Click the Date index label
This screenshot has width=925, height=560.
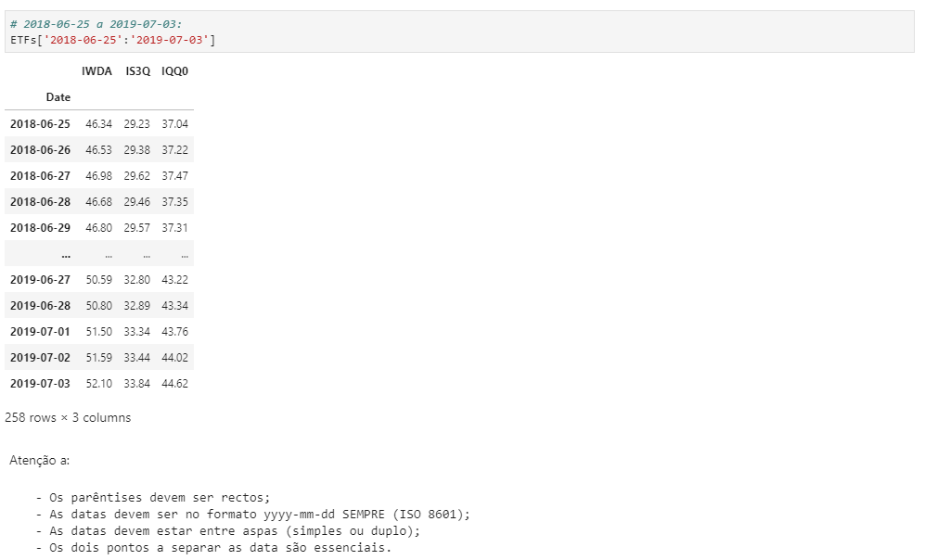coord(58,96)
